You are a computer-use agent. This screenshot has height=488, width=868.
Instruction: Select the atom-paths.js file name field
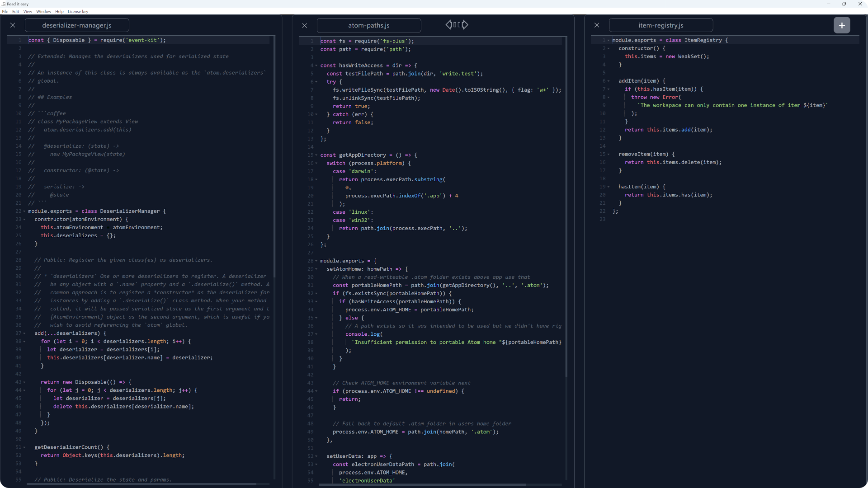click(369, 25)
